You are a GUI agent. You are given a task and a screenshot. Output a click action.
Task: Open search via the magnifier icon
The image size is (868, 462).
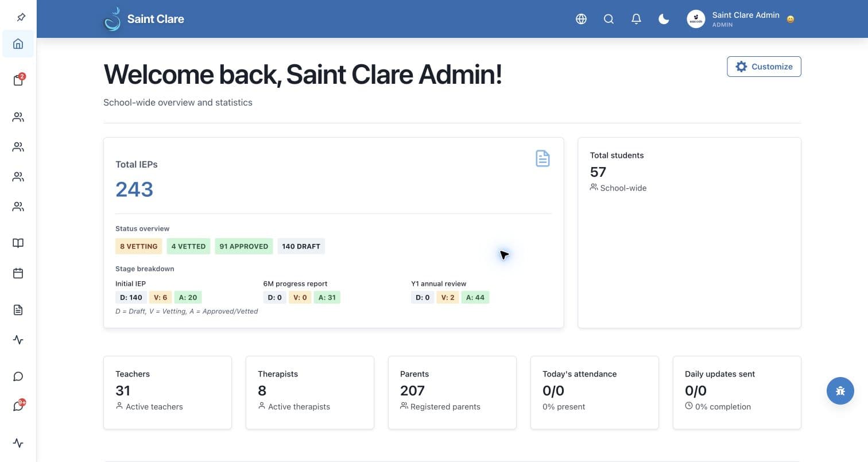click(609, 19)
